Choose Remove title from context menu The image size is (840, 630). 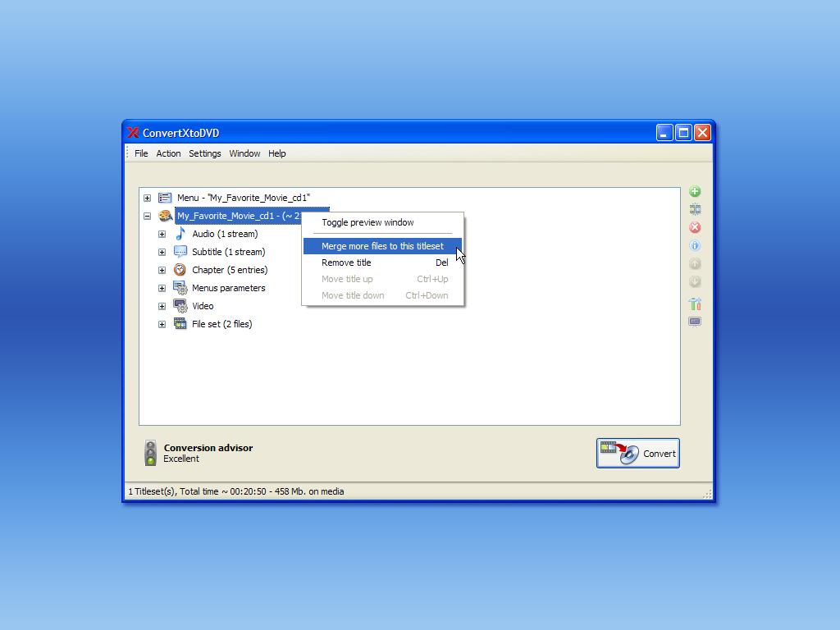coord(382,262)
